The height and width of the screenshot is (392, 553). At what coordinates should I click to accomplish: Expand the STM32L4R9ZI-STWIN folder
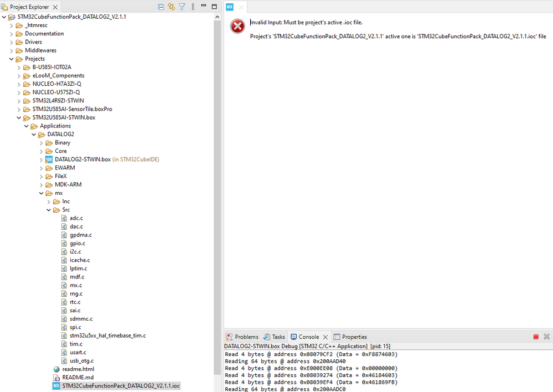19,101
